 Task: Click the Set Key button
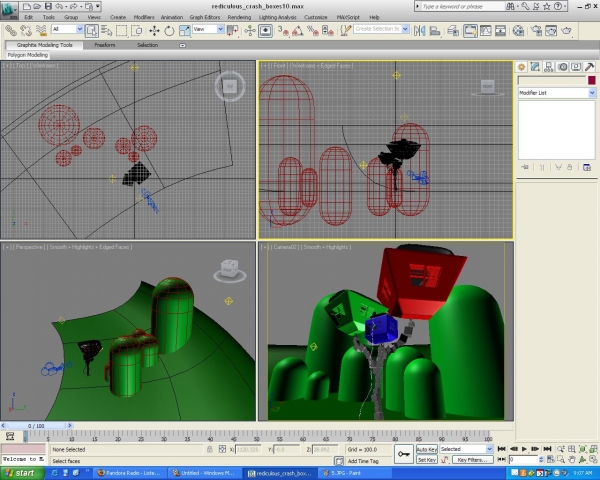tap(427, 460)
